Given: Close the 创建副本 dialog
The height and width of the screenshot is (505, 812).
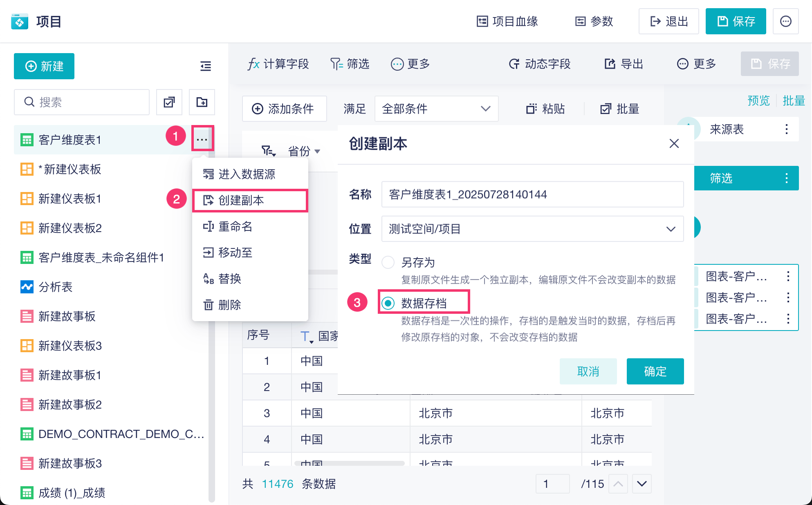Looking at the screenshot, I should click(x=674, y=143).
